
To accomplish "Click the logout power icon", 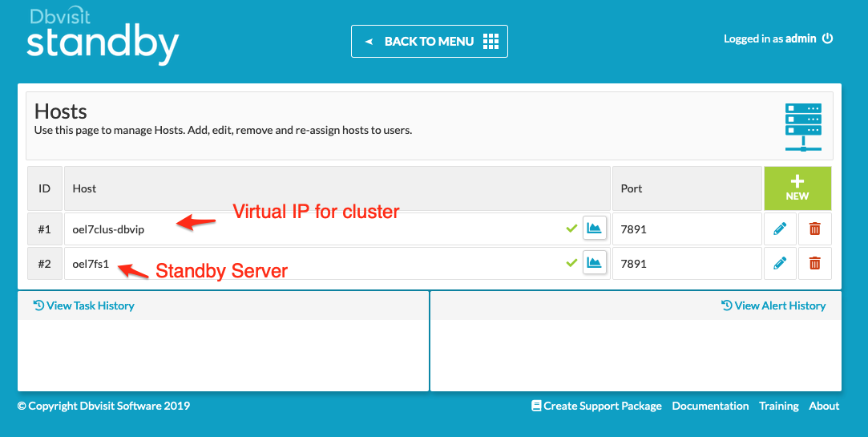I will (828, 38).
